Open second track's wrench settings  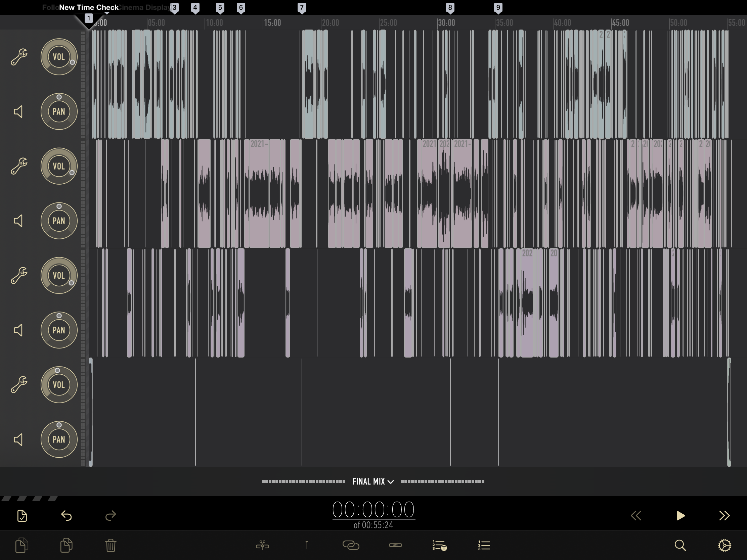click(19, 166)
